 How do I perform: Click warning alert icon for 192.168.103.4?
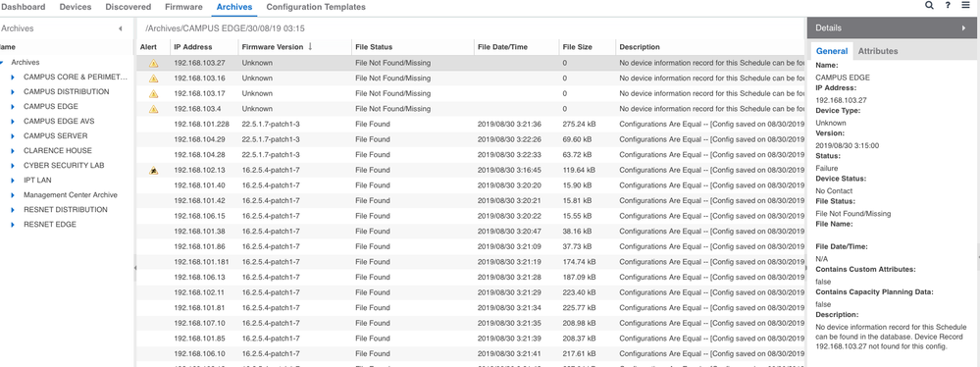pyautogui.click(x=154, y=109)
